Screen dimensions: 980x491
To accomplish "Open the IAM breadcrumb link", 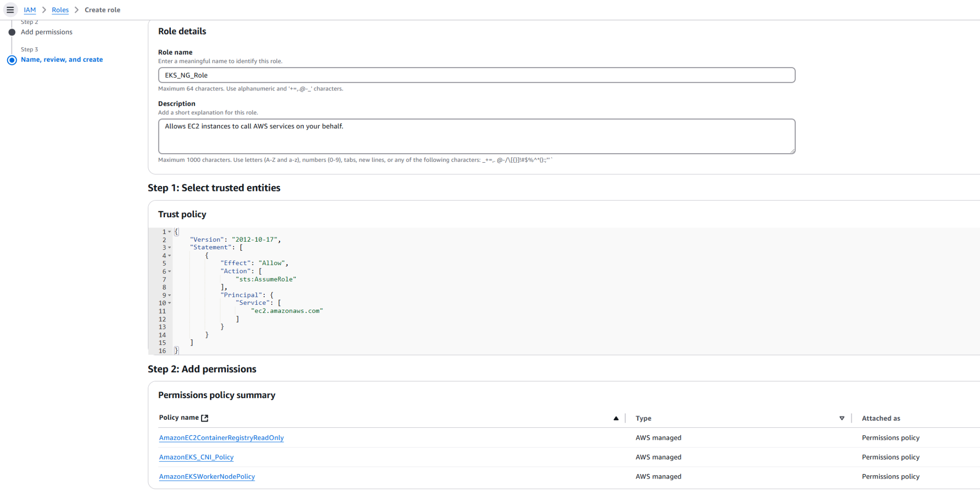I will click(30, 10).
